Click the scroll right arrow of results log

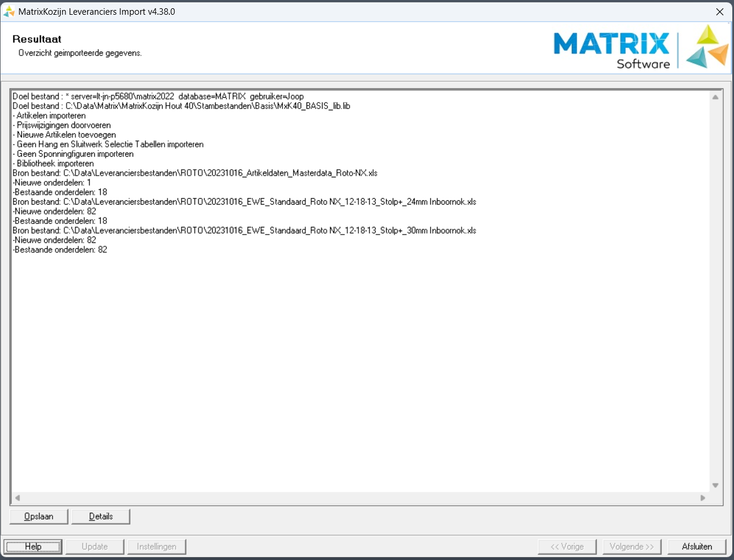point(703,498)
